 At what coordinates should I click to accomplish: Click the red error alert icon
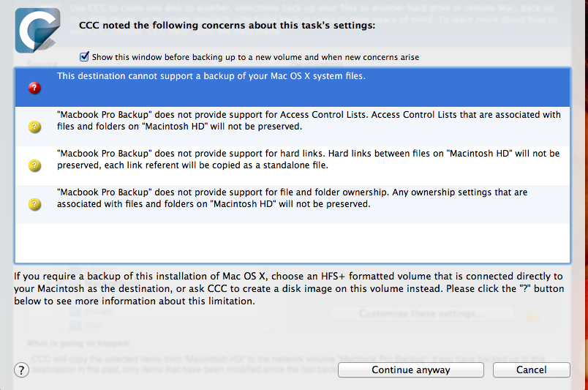coord(34,88)
